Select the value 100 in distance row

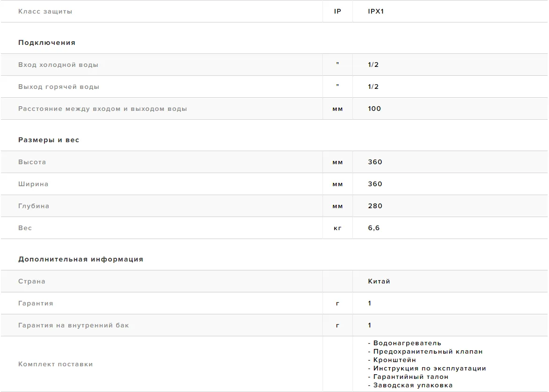(374, 109)
